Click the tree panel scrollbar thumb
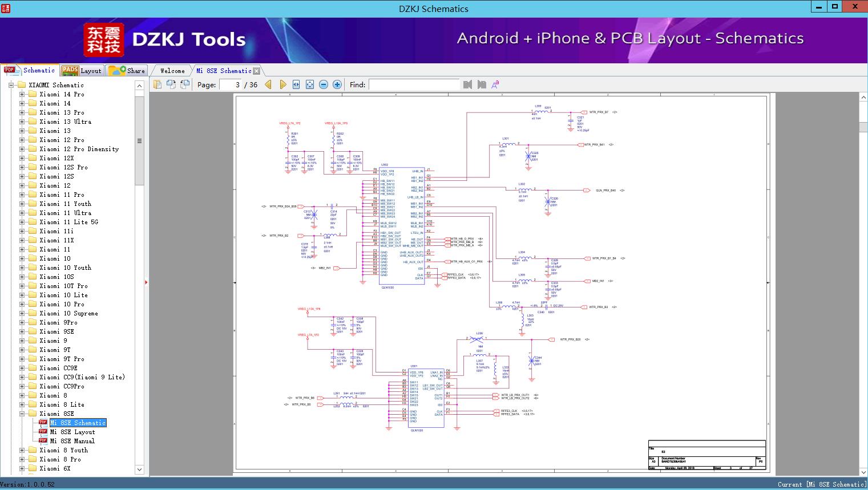This screenshot has height=490, width=868. 139,140
